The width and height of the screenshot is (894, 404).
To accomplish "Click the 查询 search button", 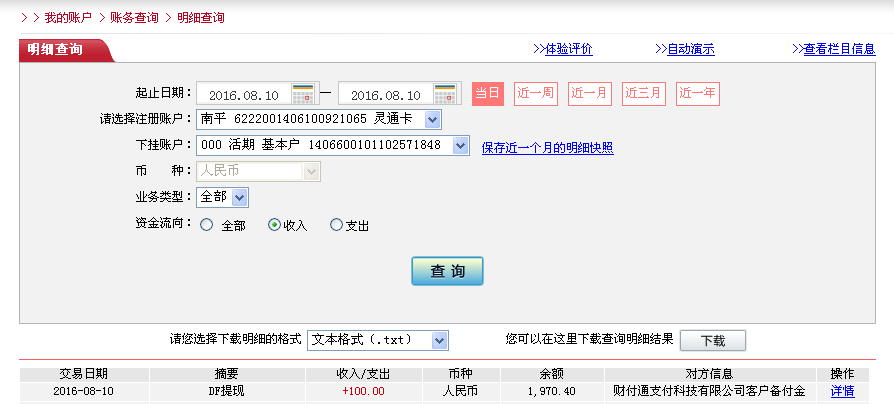I will coord(447,271).
